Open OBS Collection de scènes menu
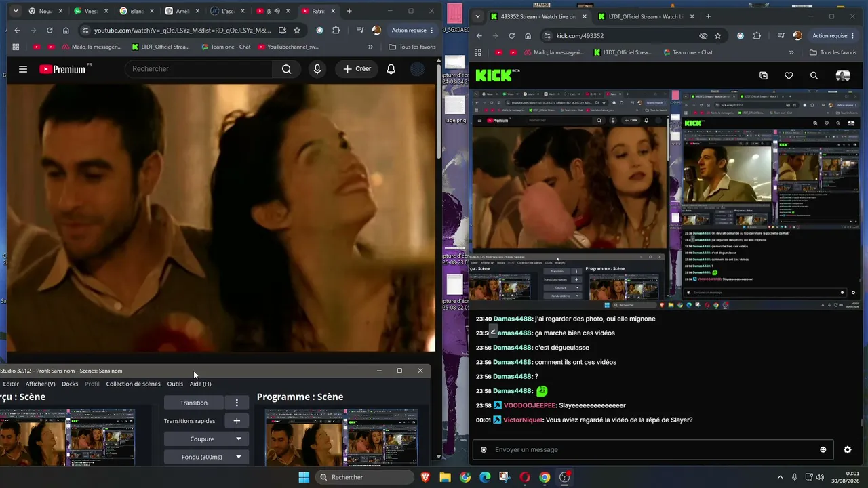868x488 pixels. (133, 384)
